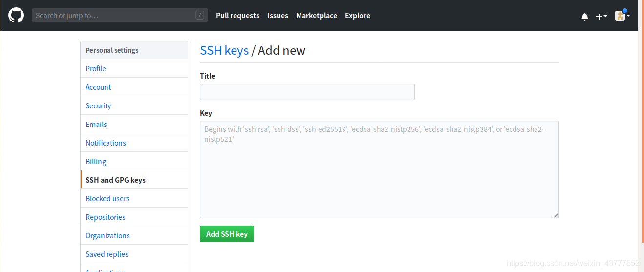644x272 pixels.
Task: Open the GitHub Octocat logo homepage
Action: (16, 15)
